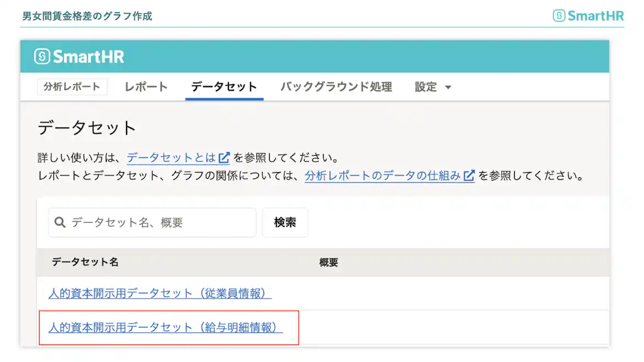Click the magnifying glass icon in the search box

pyautogui.click(x=59, y=222)
